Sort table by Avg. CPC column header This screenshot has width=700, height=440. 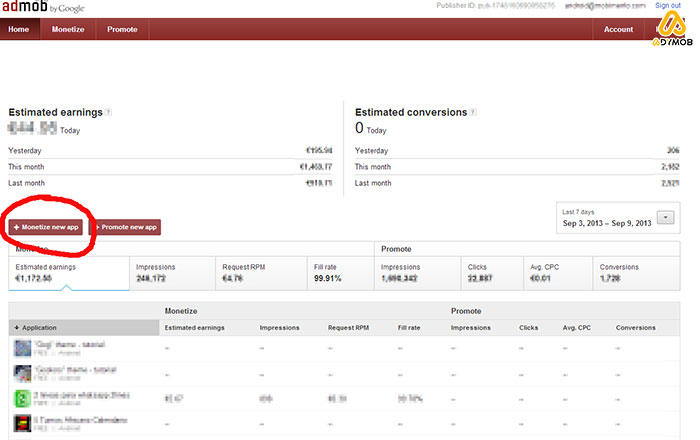coord(576,328)
